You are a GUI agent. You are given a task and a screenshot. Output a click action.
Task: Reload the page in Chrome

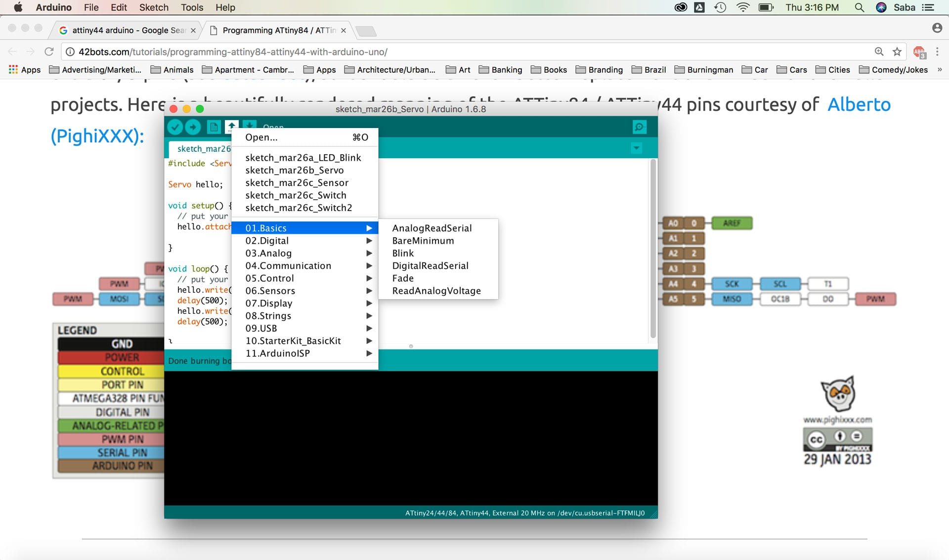tap(49, 52)
